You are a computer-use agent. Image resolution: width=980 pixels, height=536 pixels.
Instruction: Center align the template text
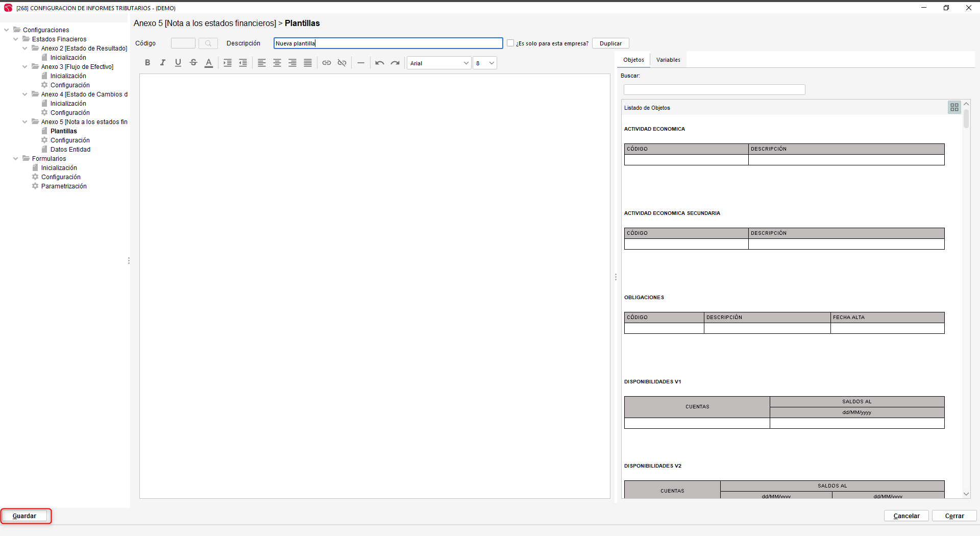[x=277, y=63]
